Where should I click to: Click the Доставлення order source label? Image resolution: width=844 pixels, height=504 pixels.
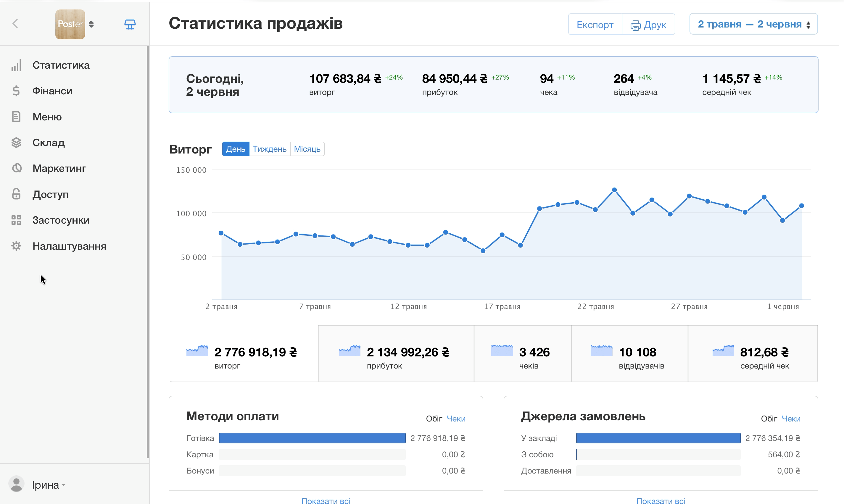coord(546,471)
